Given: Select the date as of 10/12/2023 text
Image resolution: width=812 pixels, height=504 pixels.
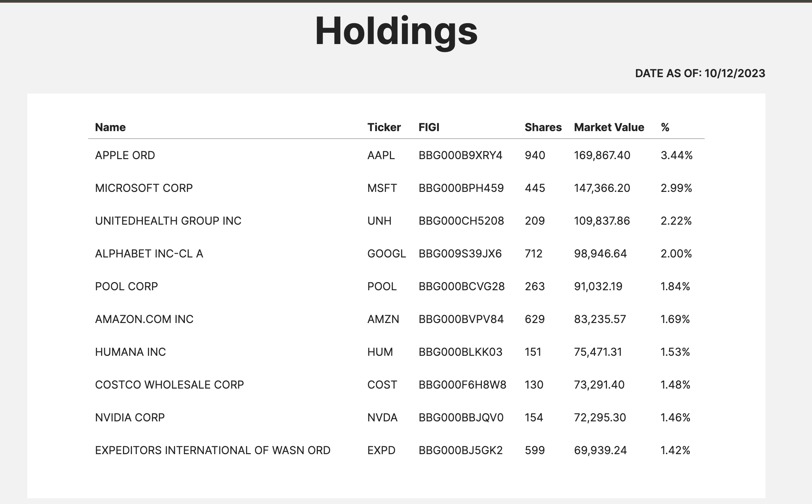Looking at the screenshot, I should 700,73.
